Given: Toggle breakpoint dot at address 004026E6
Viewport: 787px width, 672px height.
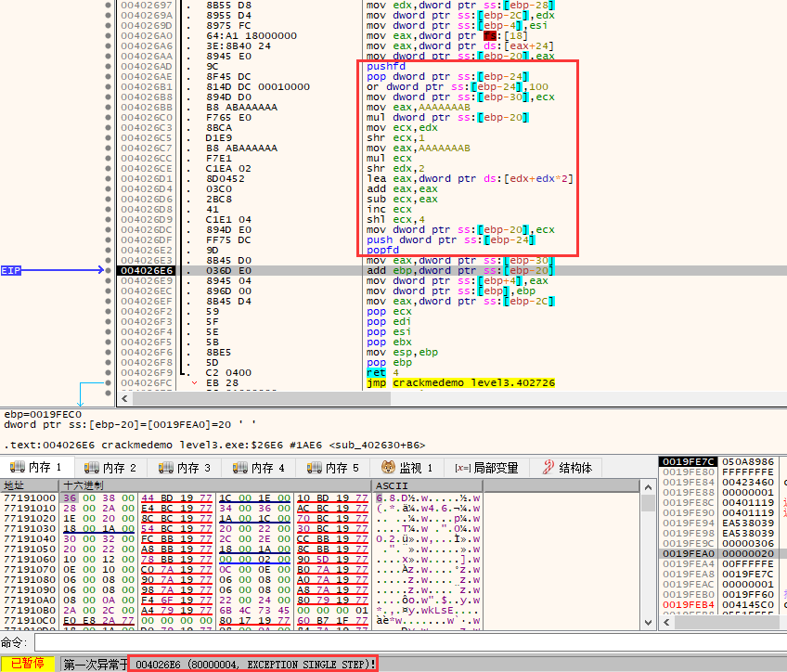Looking at the screenshot, I should [x=108, y=270].
